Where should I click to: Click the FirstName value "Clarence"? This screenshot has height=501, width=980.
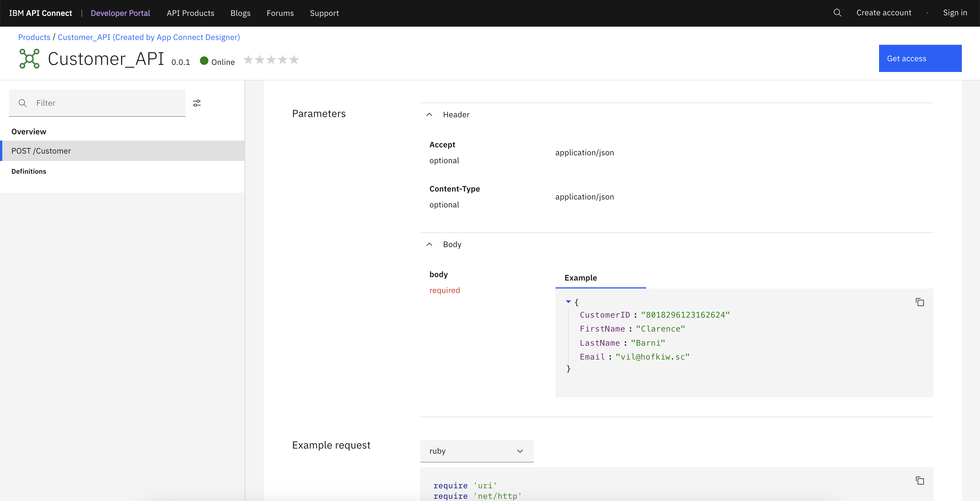pos(660,329)
